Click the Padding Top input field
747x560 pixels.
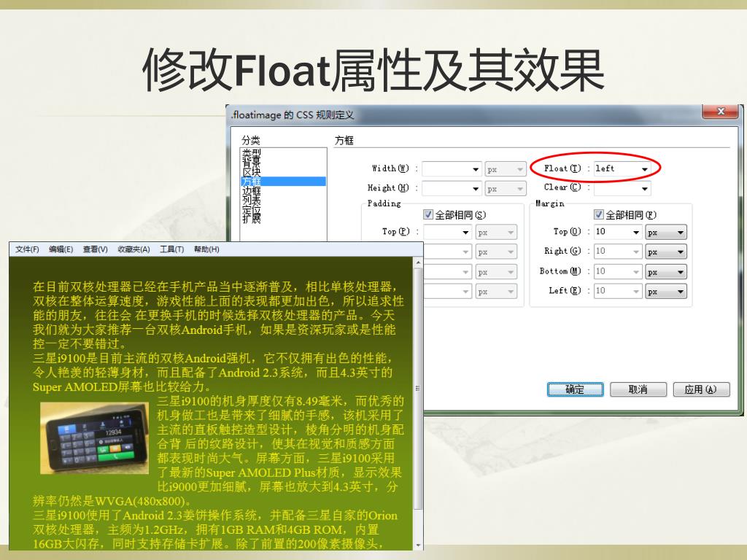(x=443, y=233)
